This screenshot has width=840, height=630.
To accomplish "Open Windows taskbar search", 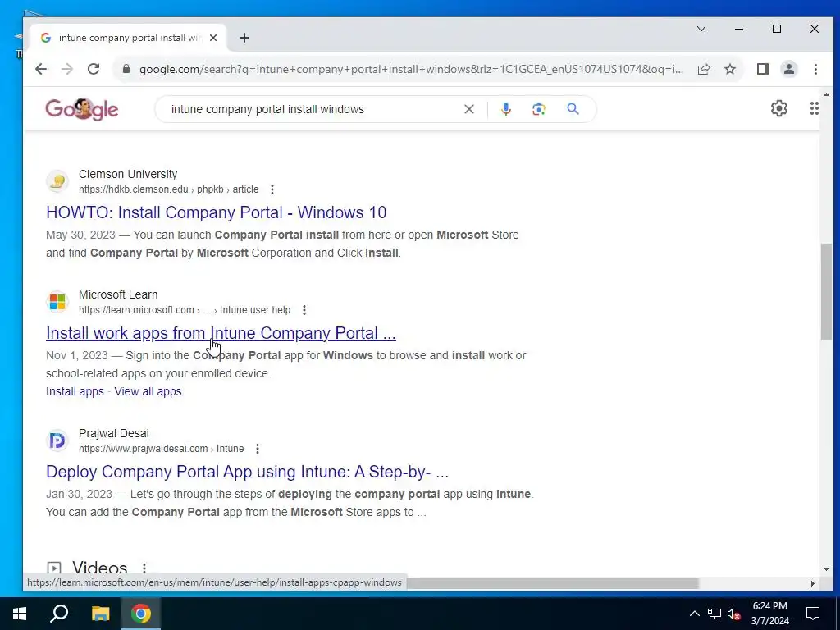I will tap(59, 614).
